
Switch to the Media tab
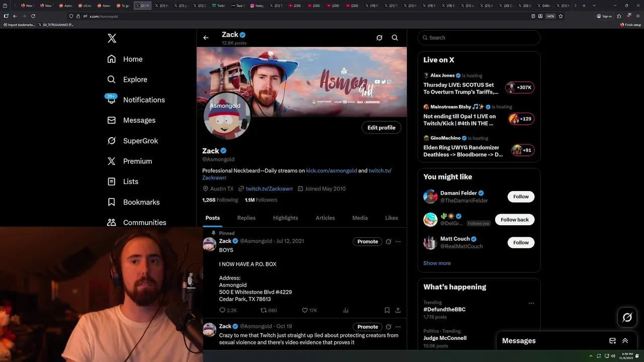tap(360, 218)
